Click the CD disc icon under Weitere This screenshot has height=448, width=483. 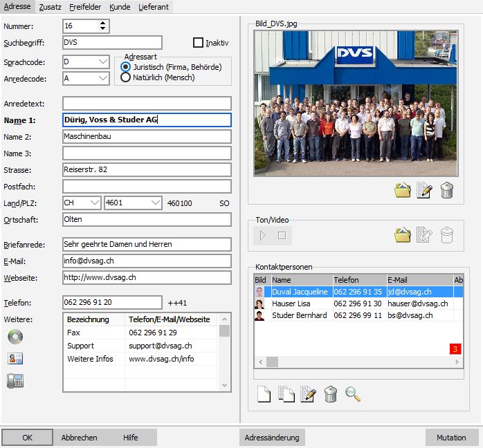tap(15, 337)
